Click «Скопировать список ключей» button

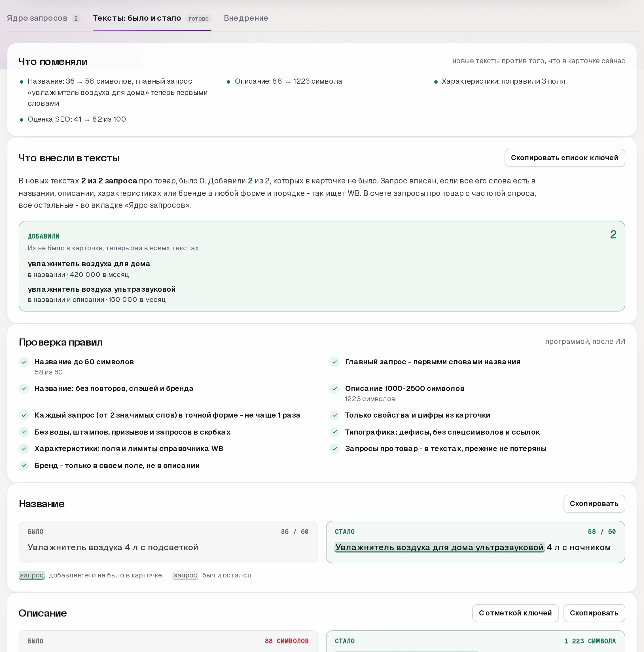click(x=564, y=158)
